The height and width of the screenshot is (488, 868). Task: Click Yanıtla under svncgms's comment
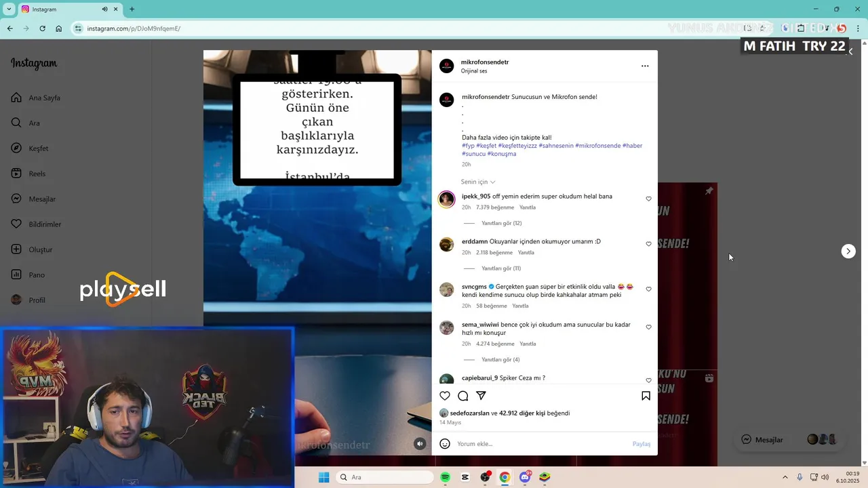point(520,306)
